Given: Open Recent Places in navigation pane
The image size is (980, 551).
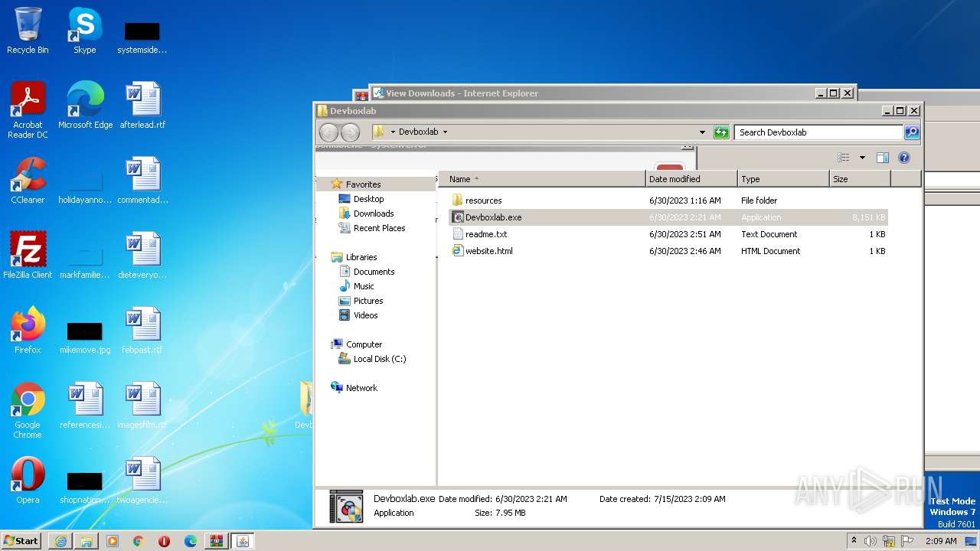Looking at the screenshot, I should 379,228.
